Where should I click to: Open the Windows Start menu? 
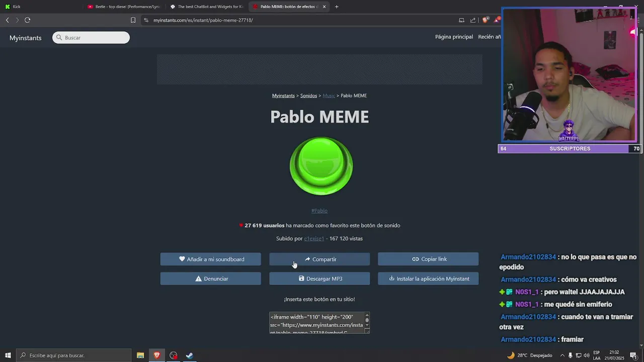[8, 355]
